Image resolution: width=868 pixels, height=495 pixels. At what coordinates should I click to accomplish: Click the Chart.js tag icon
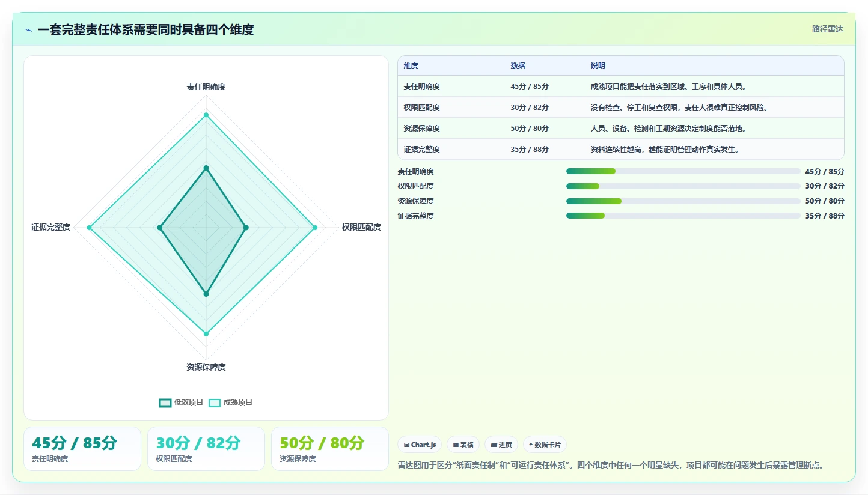tap(407, 445)
